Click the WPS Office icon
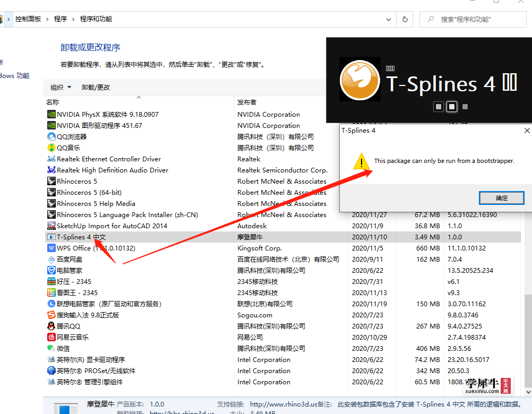The width and height of the screenshot is (532, 414). click(51, 248)
